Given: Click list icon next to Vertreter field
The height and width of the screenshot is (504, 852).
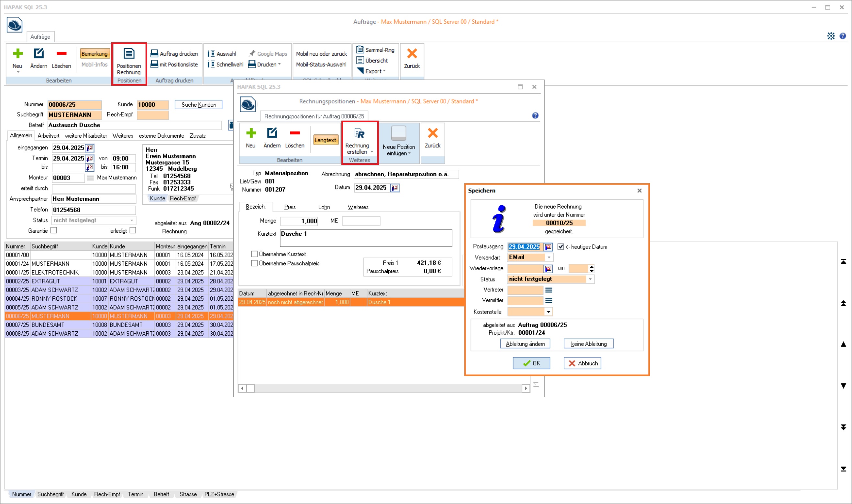Looking at the screenshot, I should (548, 290).
